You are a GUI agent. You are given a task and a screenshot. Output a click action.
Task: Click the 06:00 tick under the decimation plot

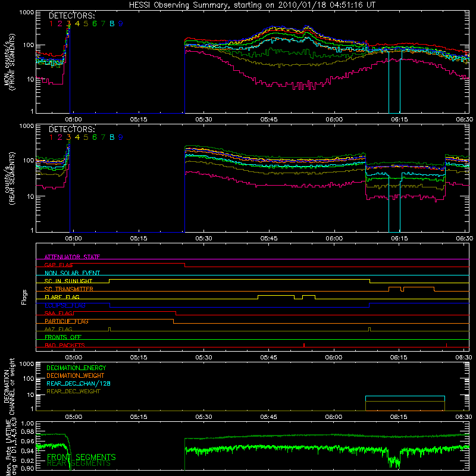334,417
